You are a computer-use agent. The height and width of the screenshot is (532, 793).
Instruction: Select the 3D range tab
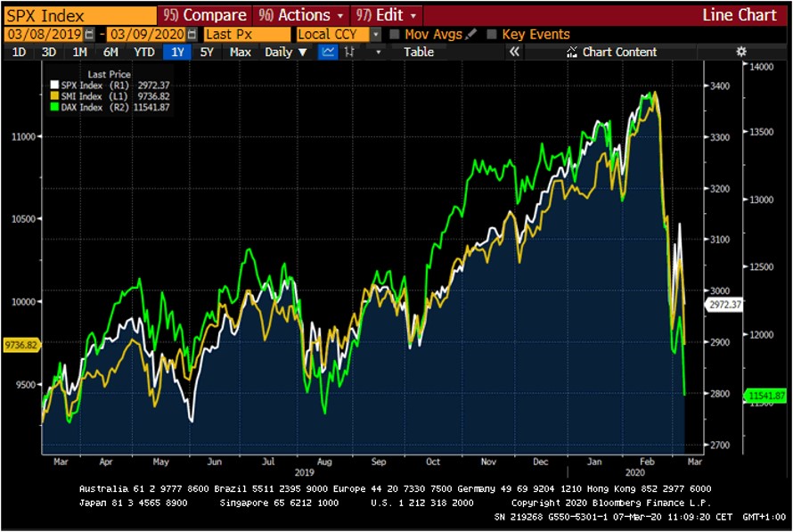[48, 52]
